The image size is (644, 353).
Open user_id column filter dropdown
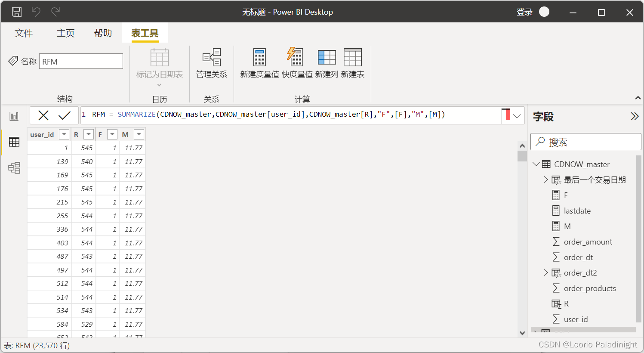click(64, 134)
